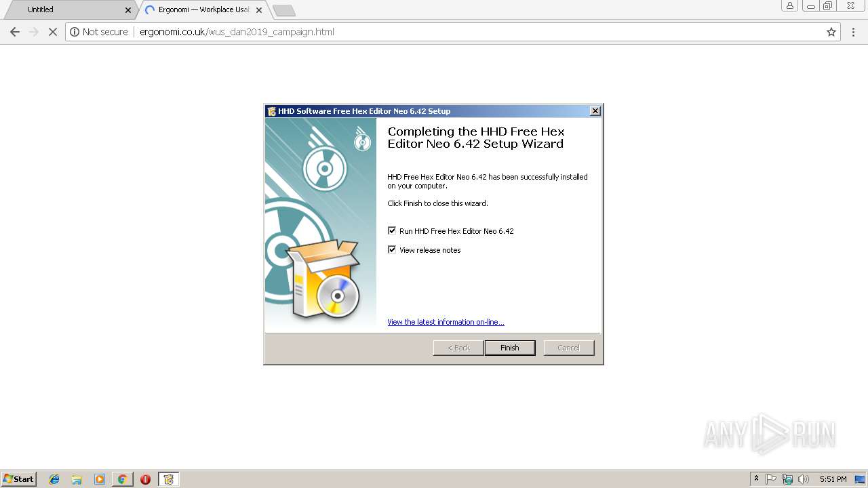Select the setup installer taskbar item
Image resolution: width=868 pixels, height=488 pixels.
tap(169, 479)
